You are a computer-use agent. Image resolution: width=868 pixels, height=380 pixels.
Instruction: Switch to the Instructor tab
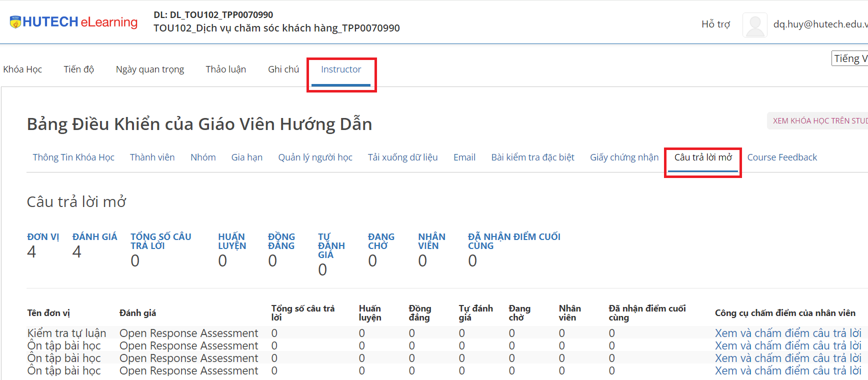point(340,69)
